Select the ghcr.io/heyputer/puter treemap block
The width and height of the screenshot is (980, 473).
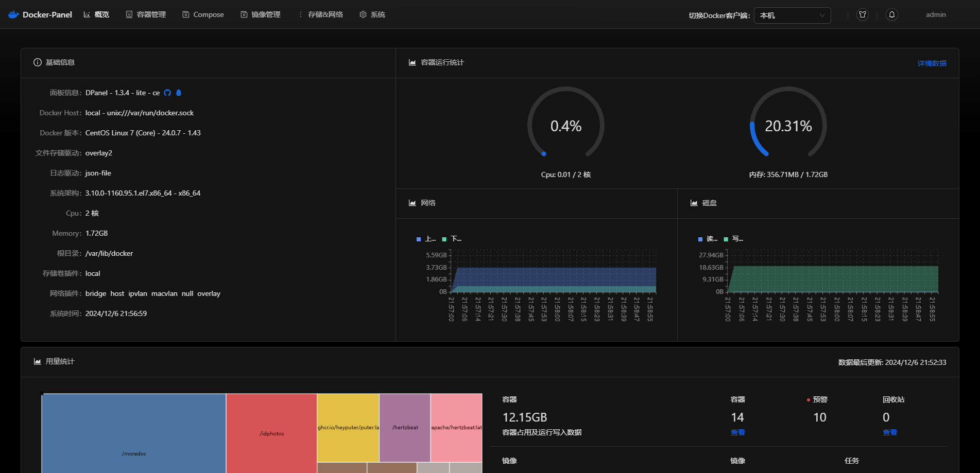click(x=348, y=428)
